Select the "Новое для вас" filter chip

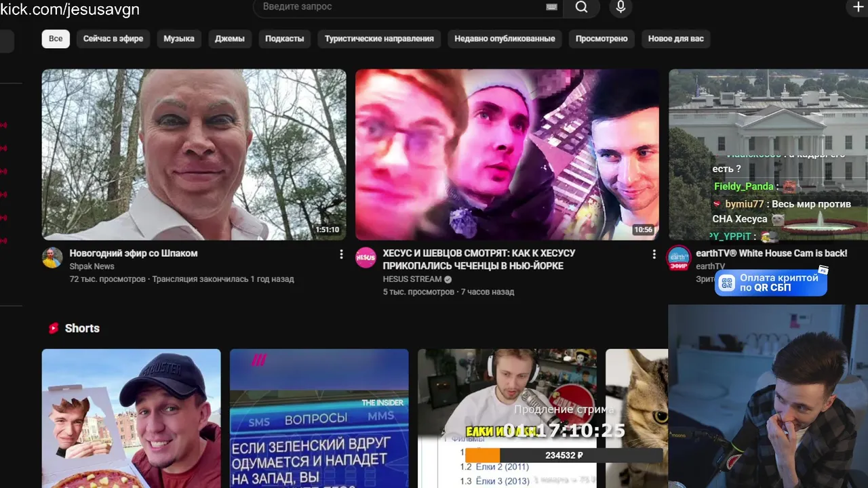coord(676,39)
